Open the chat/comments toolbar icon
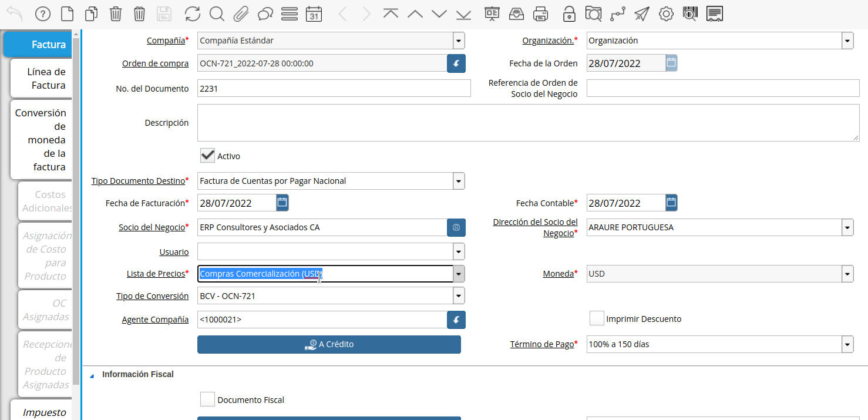This screenshot has height=420, width=868. [265, 14]
